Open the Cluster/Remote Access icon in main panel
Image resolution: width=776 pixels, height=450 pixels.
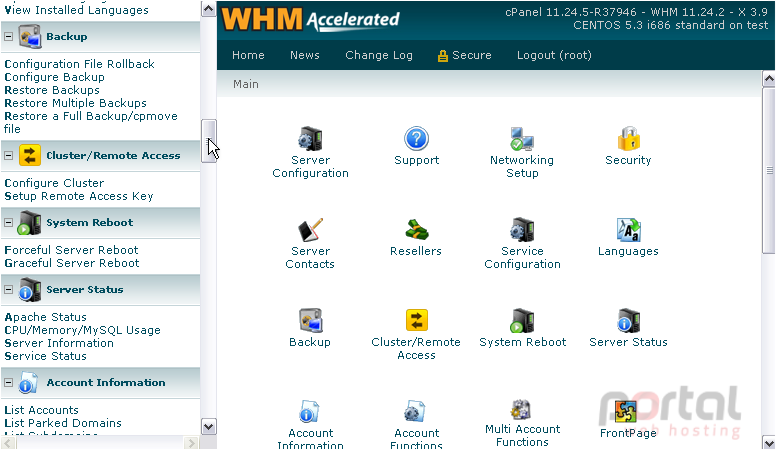[416, 320]
